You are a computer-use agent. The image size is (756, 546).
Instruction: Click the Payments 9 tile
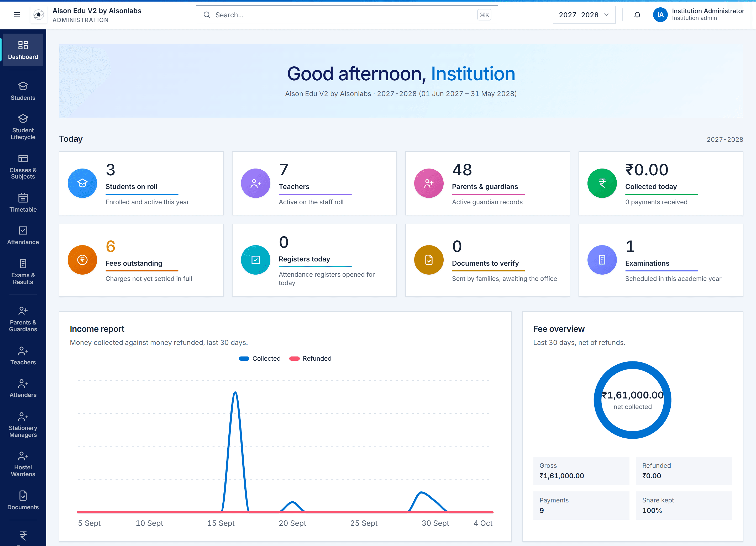581,505
